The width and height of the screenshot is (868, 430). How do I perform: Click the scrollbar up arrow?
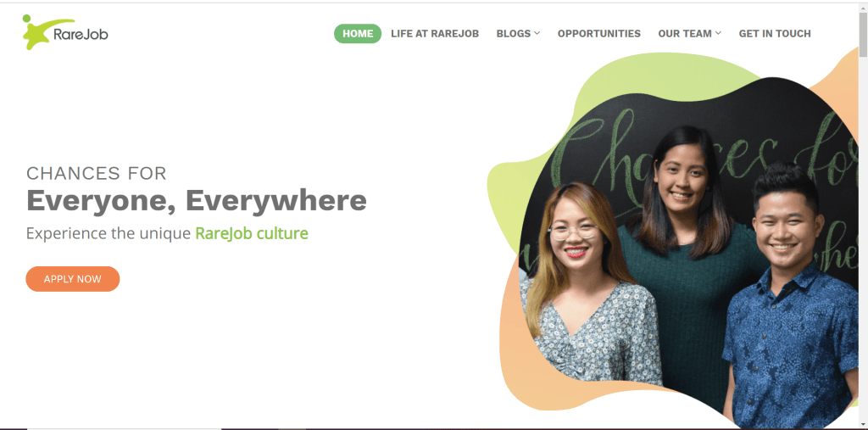[863, 7]
